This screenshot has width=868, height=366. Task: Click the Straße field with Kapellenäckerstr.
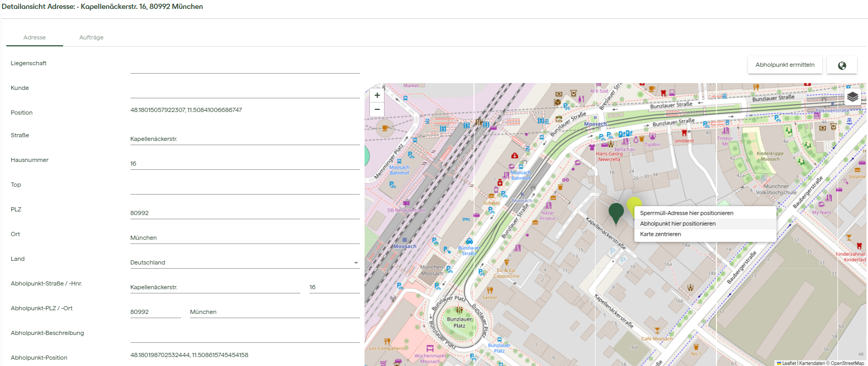point(245,139)
